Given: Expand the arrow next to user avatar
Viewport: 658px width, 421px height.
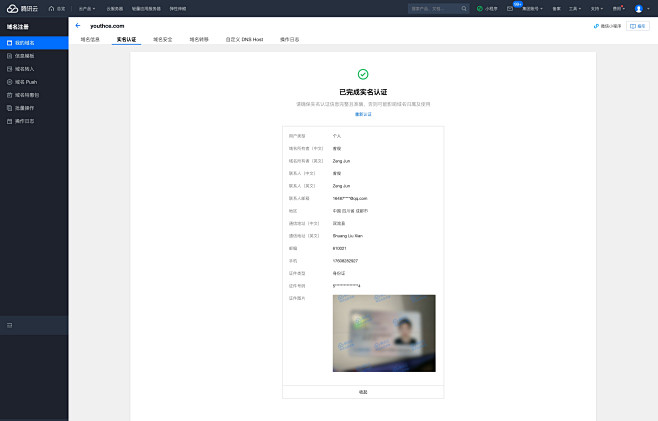Looking at the screenshot, I should [x=648, y=8].
